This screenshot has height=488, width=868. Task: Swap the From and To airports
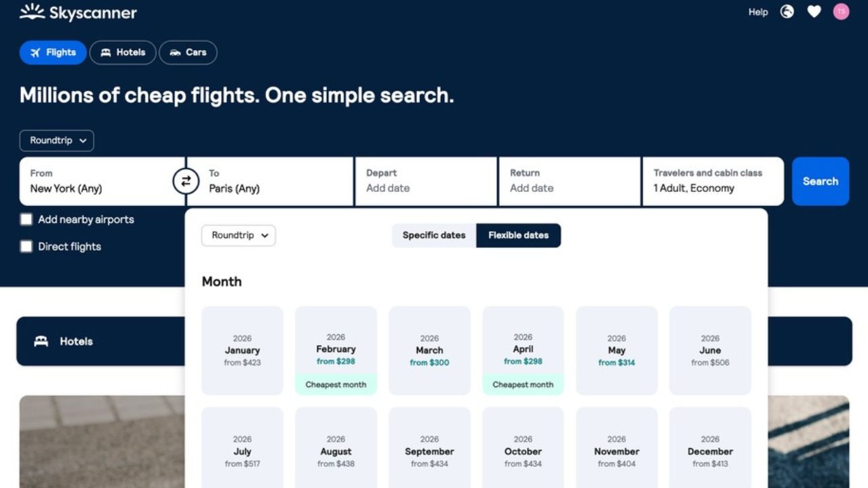(186, 181)
